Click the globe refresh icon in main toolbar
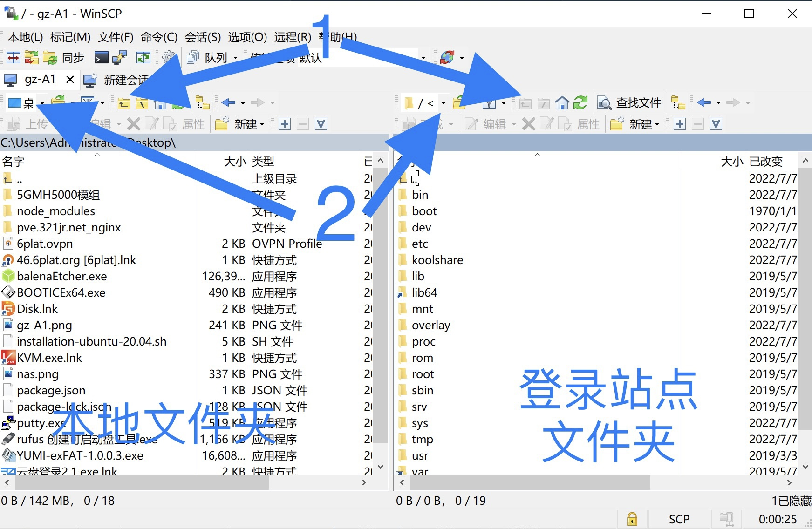Viewport: 812px width, 529px height. coord(447,58)
